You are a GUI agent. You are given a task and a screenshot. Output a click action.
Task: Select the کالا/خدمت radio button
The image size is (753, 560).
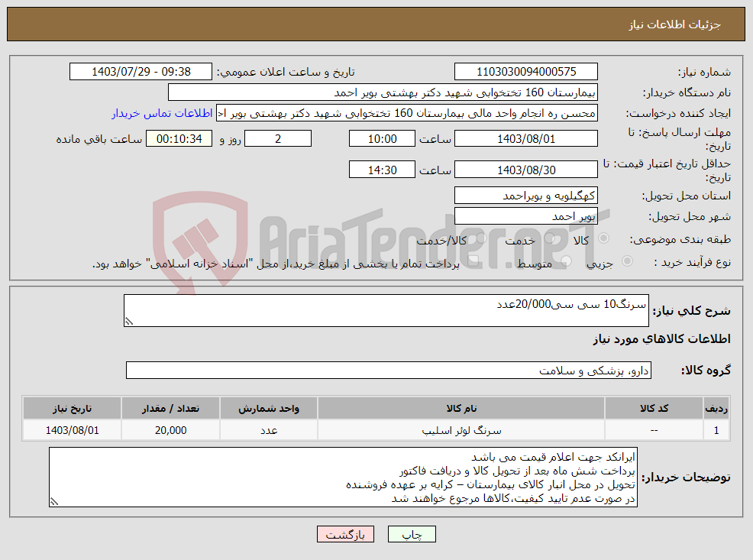pyautogui.click(x=482, y=238)
